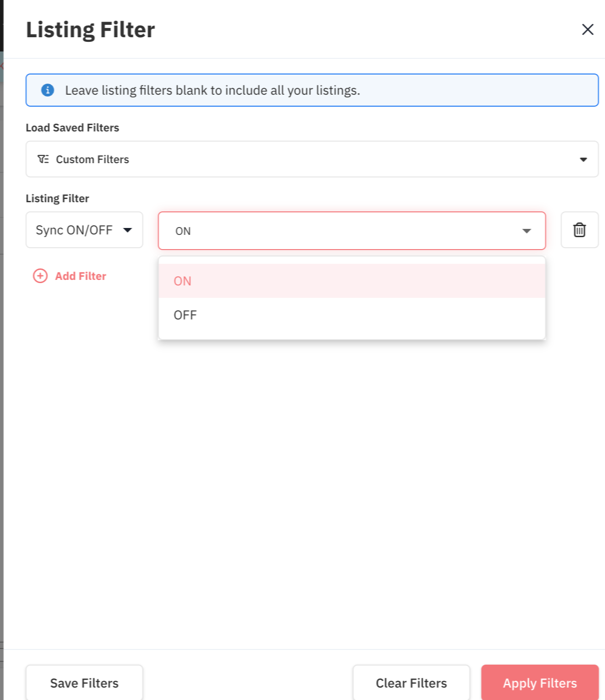The width and height of the screenshot is (605, 700).
Task: Click the circled plus icon for Add Filter
Action: pyautogui.click(x=40, y=276)
